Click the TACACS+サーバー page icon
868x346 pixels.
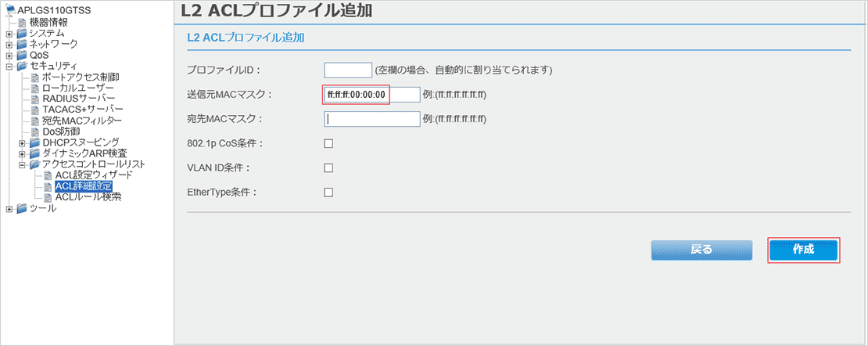35,110
